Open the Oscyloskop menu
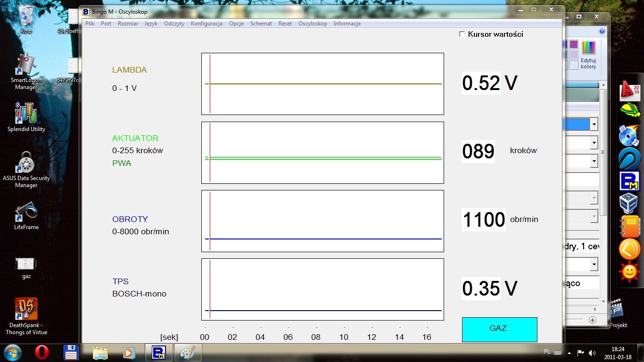The height and width of the screenshot is (362, 644). pos(313,24)
